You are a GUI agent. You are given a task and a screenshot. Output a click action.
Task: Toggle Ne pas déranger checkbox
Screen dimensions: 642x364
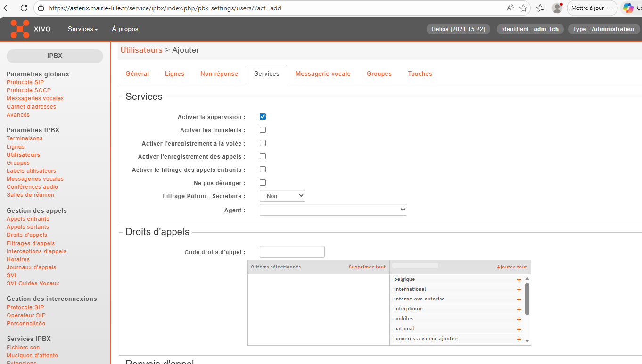(263, 183)
